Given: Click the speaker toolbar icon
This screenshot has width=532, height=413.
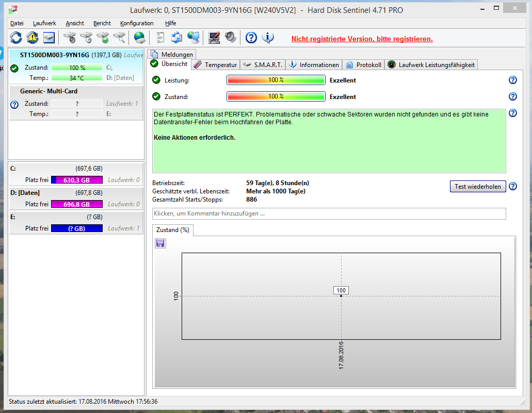Looking at the screenshot, I should [231, 37].
